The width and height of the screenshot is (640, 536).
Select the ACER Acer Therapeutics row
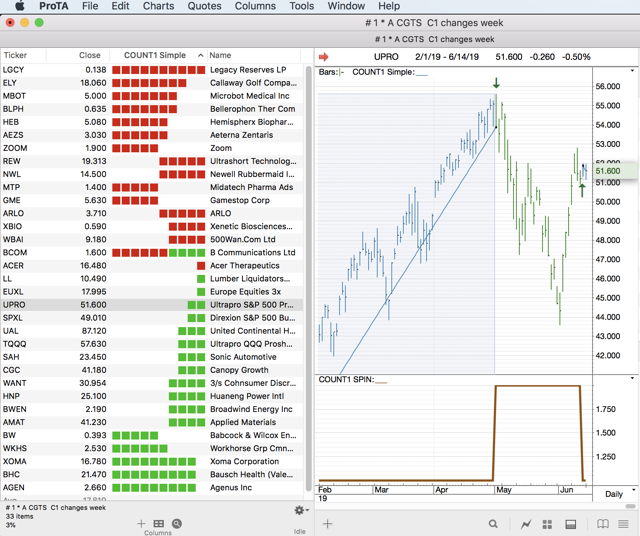tap(152, 266)
